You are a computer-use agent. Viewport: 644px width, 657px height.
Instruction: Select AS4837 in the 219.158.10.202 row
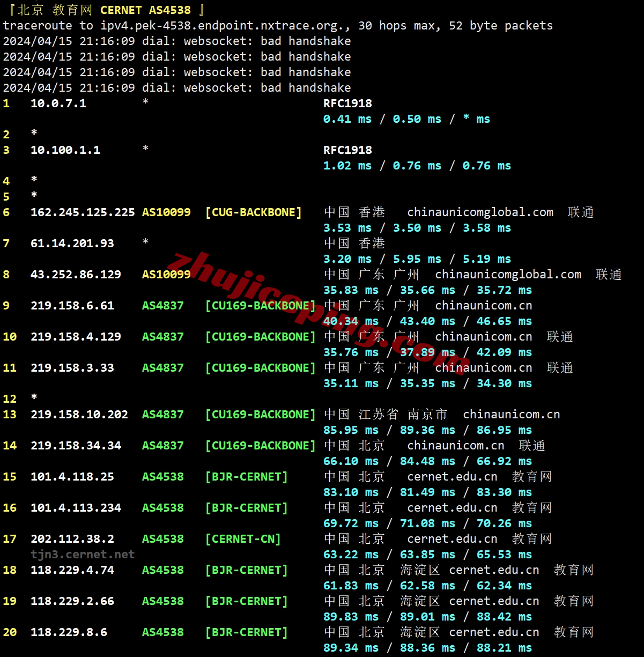(x=163, y=415)
